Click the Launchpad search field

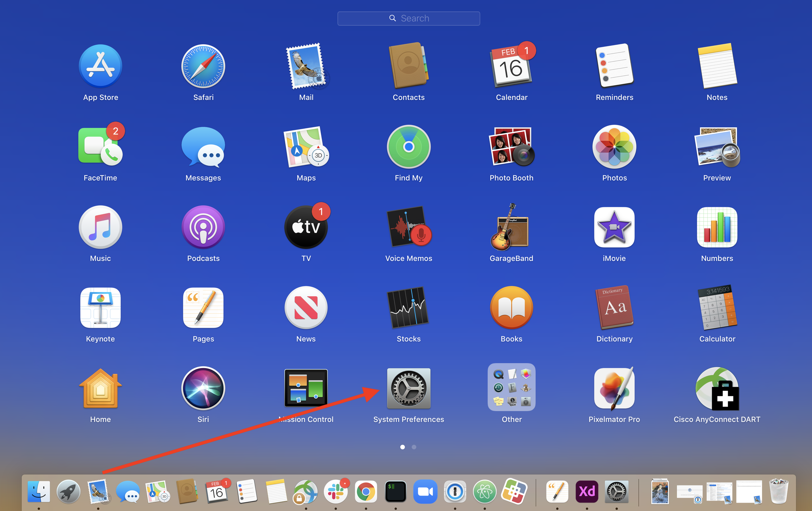pyautogui.click(x=408, y=19)
